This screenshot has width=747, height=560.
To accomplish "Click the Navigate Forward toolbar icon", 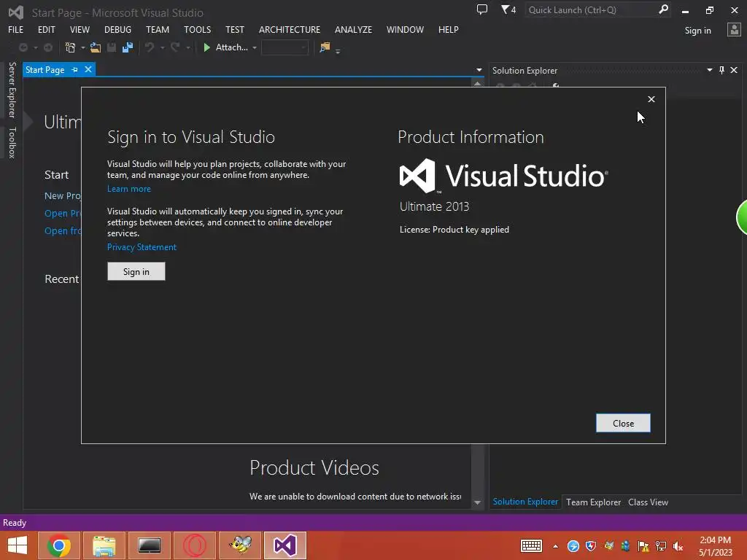I will pyautogui.click(x=48, y=47).
